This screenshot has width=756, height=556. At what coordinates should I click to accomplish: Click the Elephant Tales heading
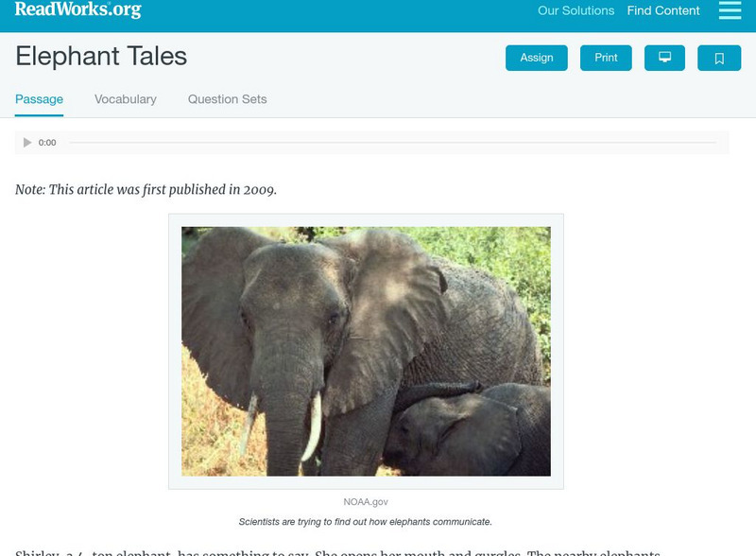click(101, 57)
